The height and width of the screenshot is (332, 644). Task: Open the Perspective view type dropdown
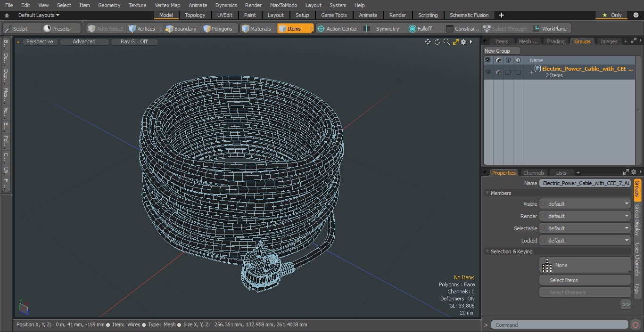point(40,42)
